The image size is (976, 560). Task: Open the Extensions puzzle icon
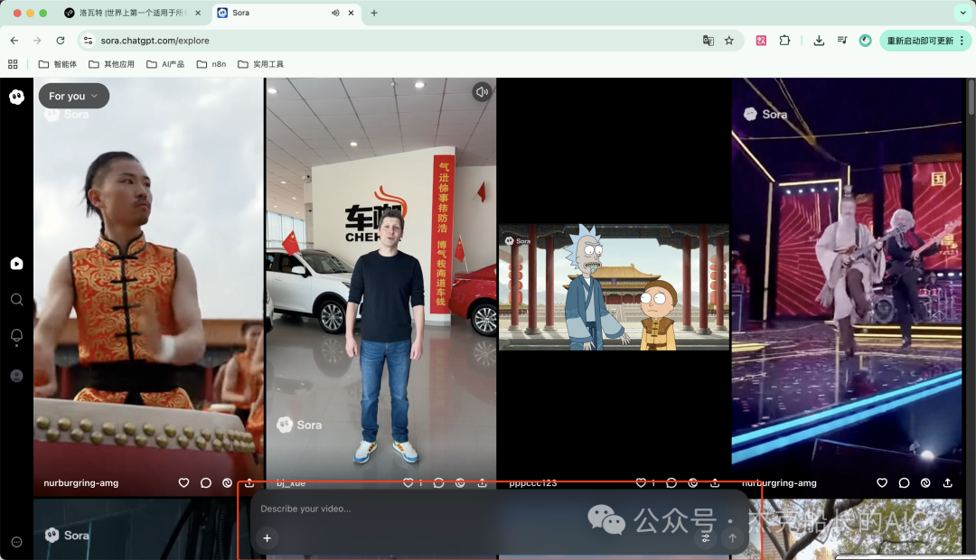[x=784, y=41]
